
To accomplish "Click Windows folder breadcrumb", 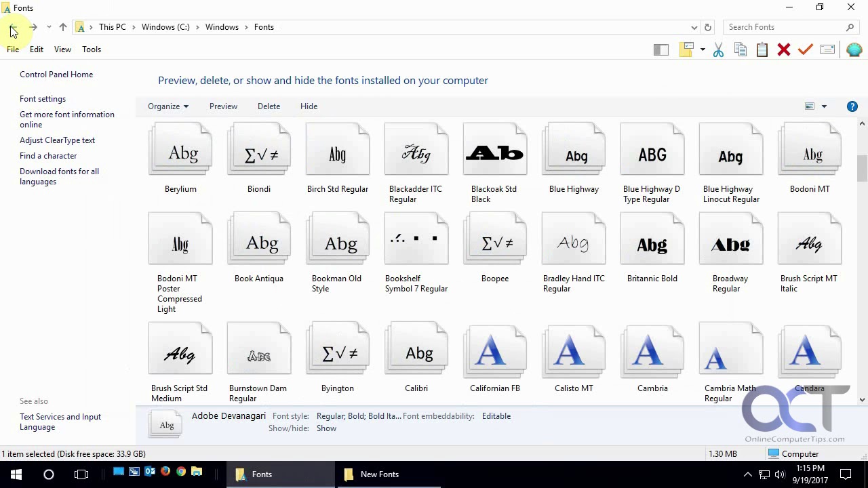I will (222, 27).
